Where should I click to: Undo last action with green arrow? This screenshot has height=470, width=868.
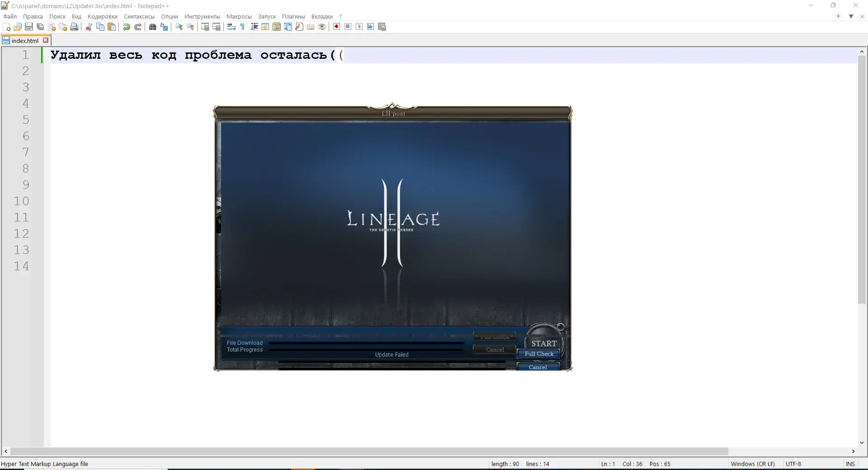coord(127,27)
